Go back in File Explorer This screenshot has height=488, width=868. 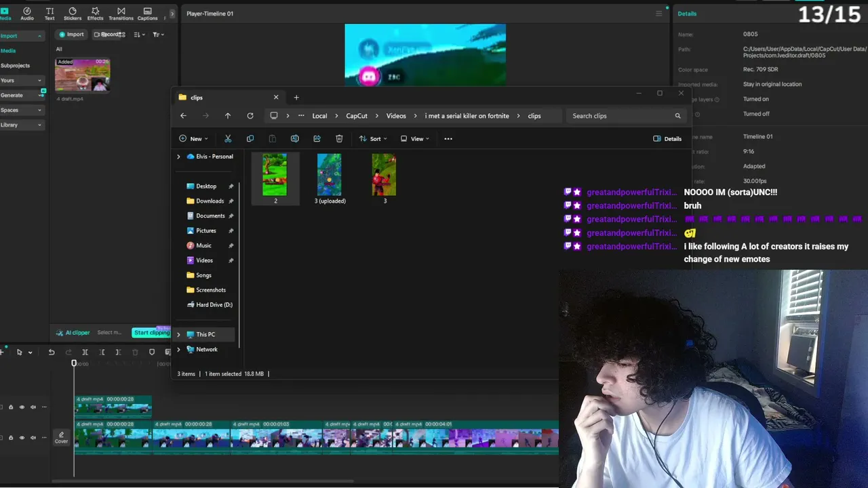pos(183,116)
